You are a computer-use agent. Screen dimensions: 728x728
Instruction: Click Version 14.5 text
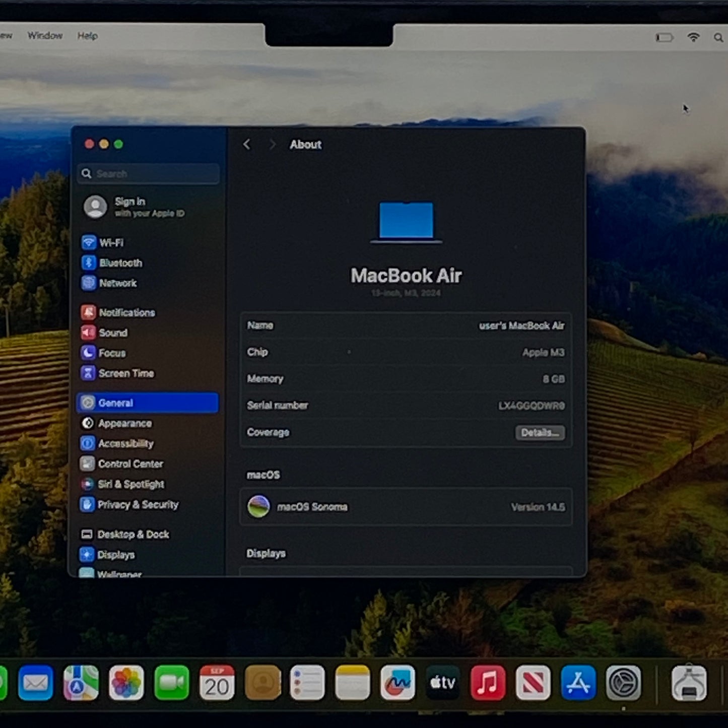(x=538, y=507)
